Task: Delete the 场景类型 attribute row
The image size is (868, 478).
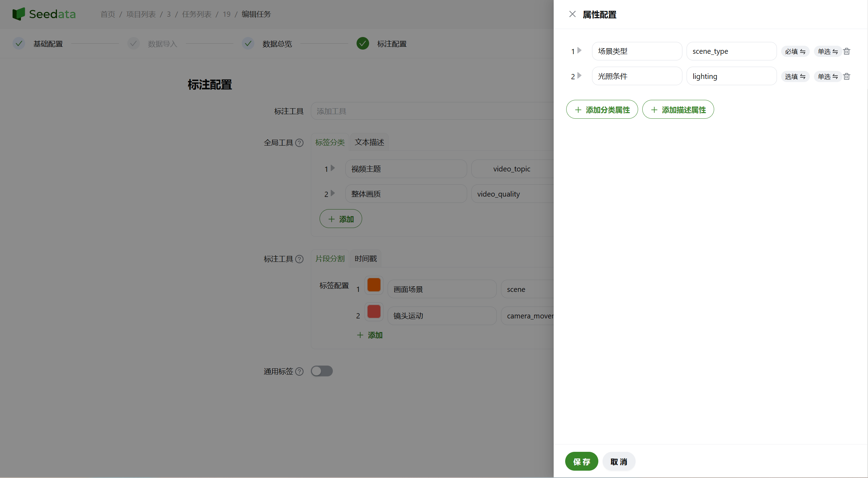Action: tap(847, 51)
